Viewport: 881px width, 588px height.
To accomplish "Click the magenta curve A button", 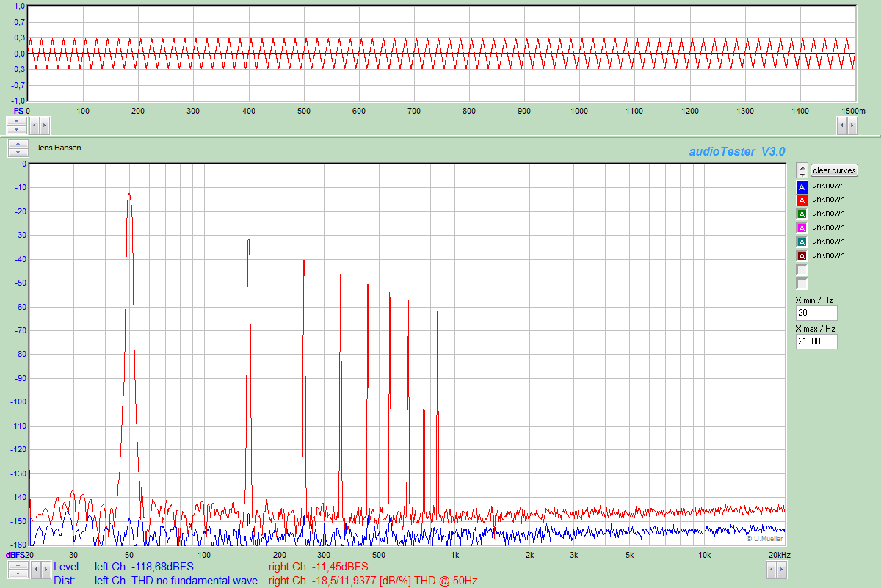I will pyautogui.click(x=802, y=228).
